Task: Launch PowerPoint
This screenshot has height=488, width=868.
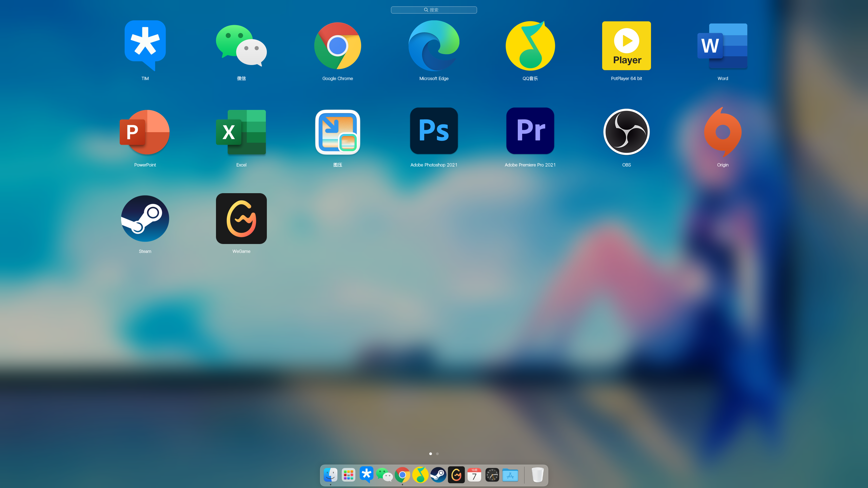Action: point(145,132)
